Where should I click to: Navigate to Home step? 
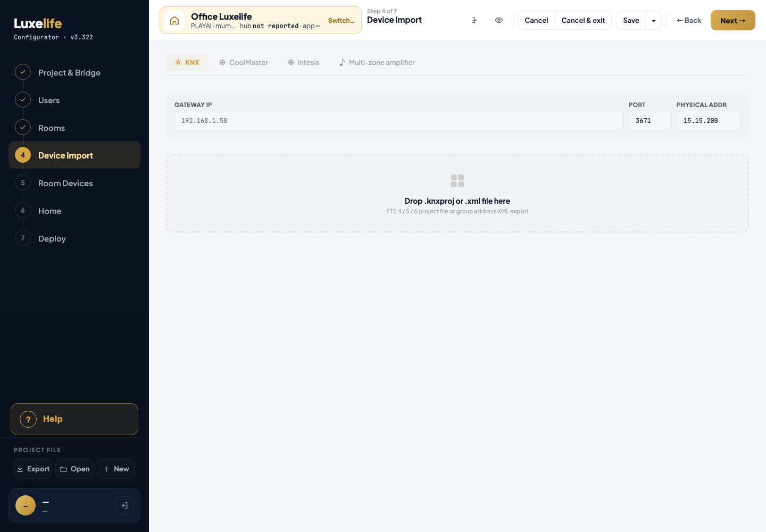click(x=74, y=211)
